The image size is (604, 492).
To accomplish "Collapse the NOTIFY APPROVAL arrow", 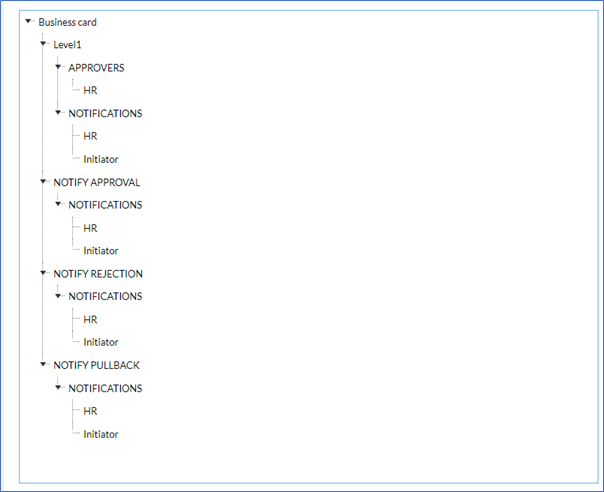I will pyautogui.click(x=43, y=181).
